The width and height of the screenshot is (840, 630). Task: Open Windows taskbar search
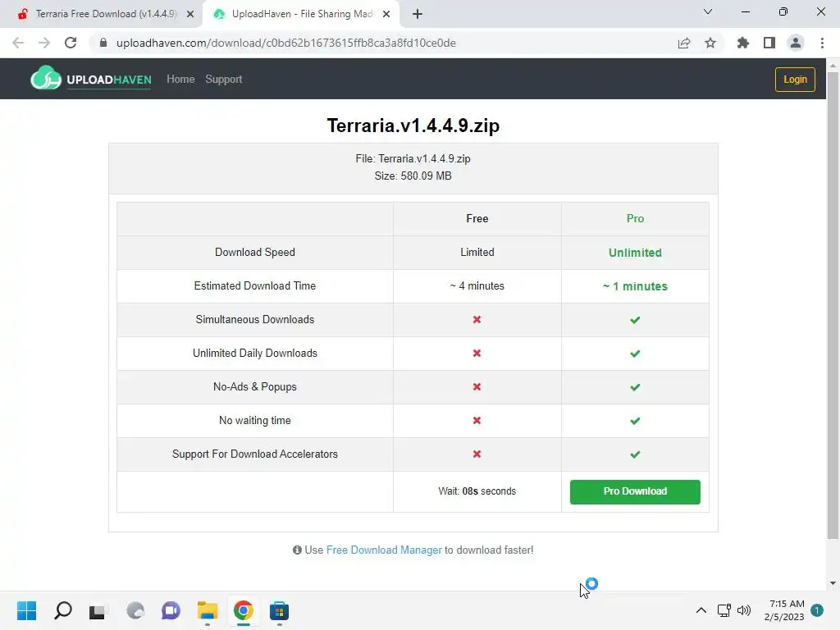(x=62, y=610)
